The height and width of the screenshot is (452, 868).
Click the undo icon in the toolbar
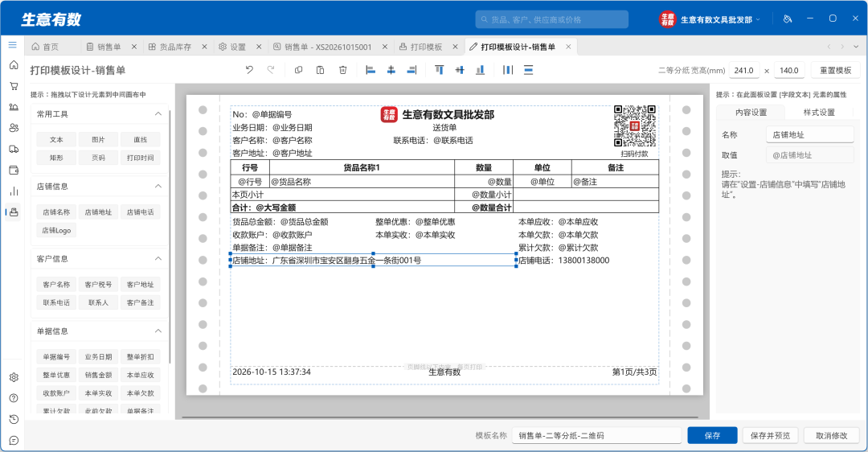point(249,70)
